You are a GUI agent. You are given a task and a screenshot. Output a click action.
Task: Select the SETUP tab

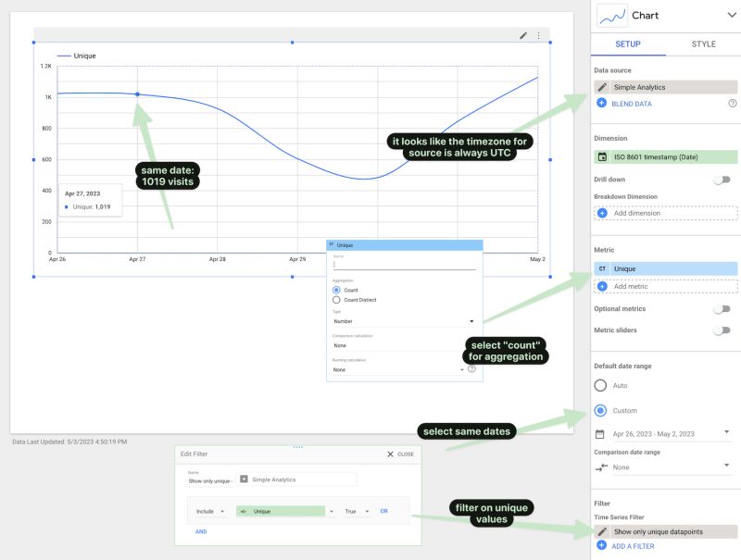627,44
